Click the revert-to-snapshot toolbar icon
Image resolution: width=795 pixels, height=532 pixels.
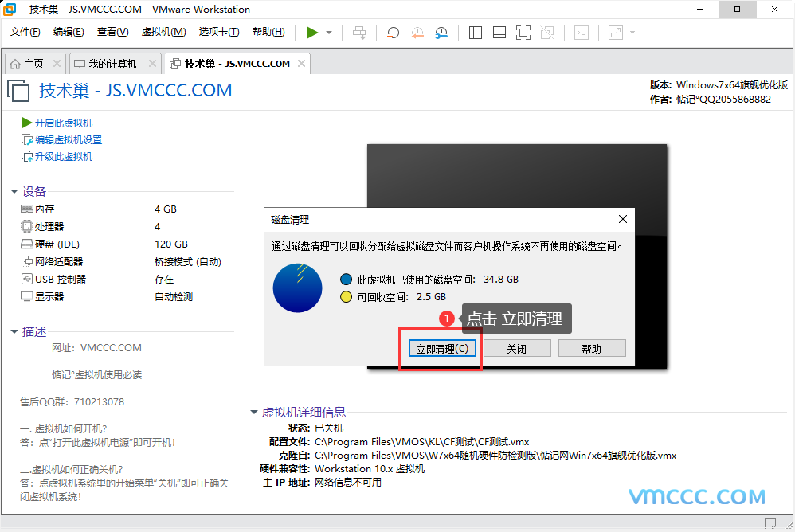tap(417, 33)
